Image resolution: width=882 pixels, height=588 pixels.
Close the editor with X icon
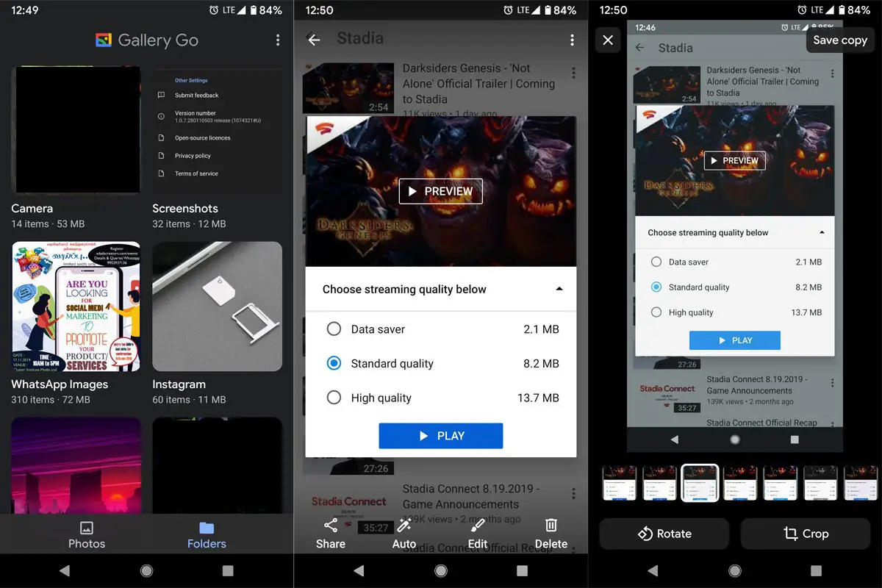coord(608,40)
